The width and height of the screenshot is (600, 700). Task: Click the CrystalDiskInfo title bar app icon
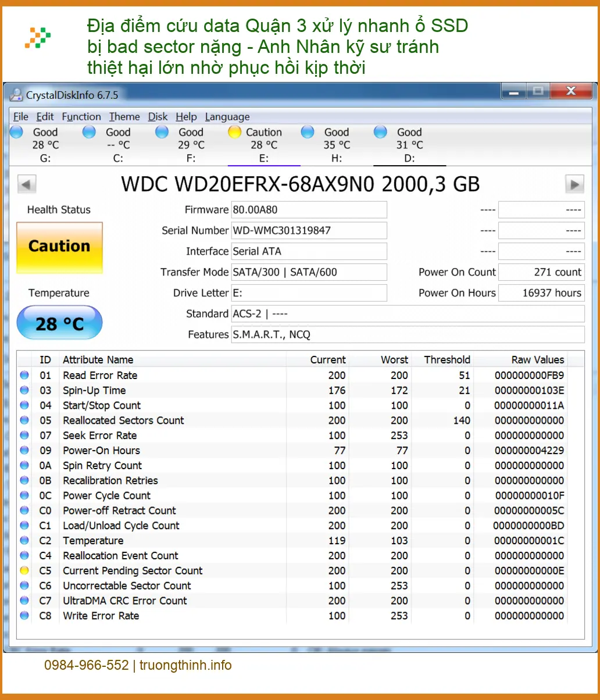(x=17, y=95)
